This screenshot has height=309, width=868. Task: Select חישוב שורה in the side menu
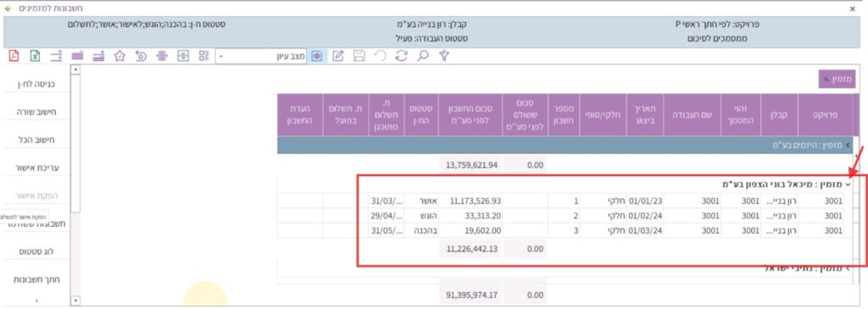tap(36, 113)
